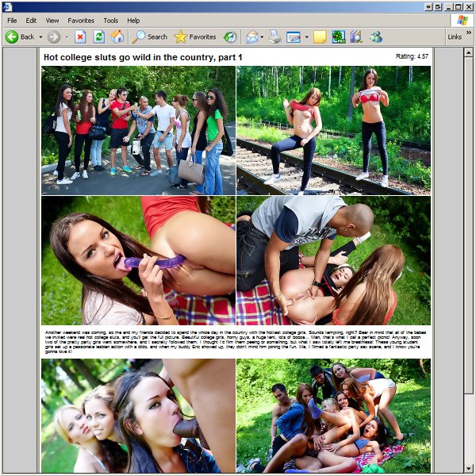476x476 pixels.
Task: Expand the Links bar chevron
Action: point(469,33)
